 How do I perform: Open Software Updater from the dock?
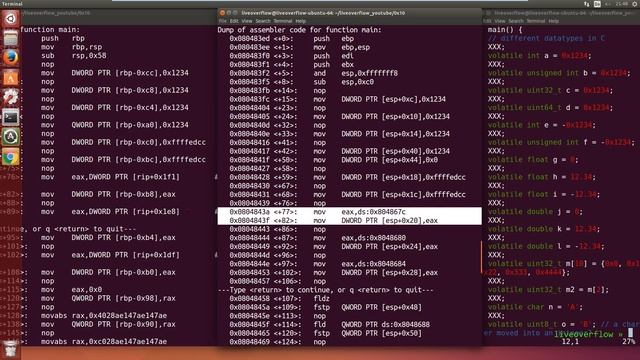pos(11,137)
